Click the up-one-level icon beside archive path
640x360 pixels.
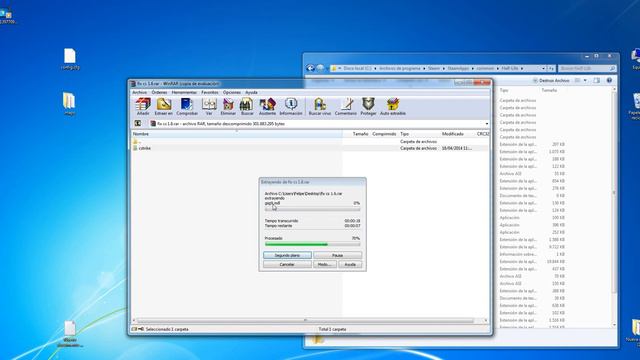point(138,123)
